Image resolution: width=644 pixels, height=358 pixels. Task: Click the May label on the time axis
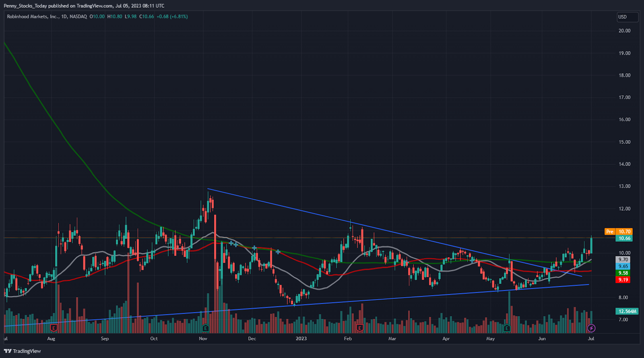[490, 339]
